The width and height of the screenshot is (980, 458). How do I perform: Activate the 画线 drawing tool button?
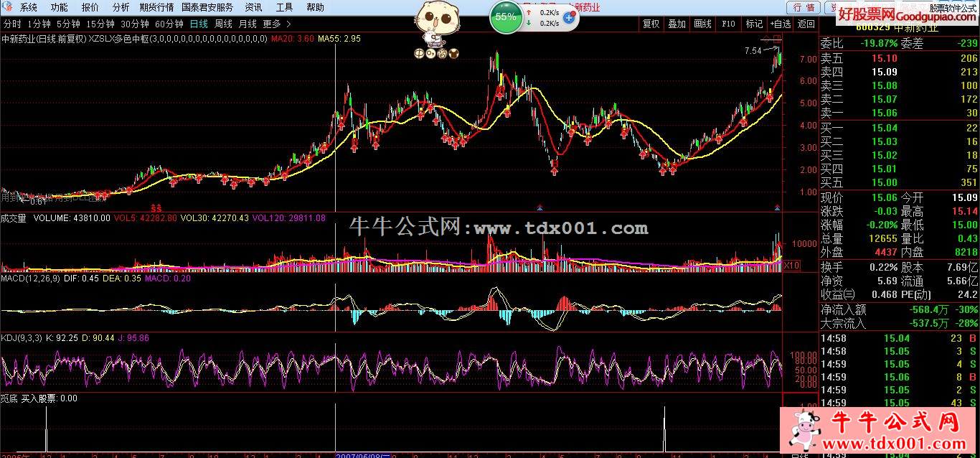point(702,24)
